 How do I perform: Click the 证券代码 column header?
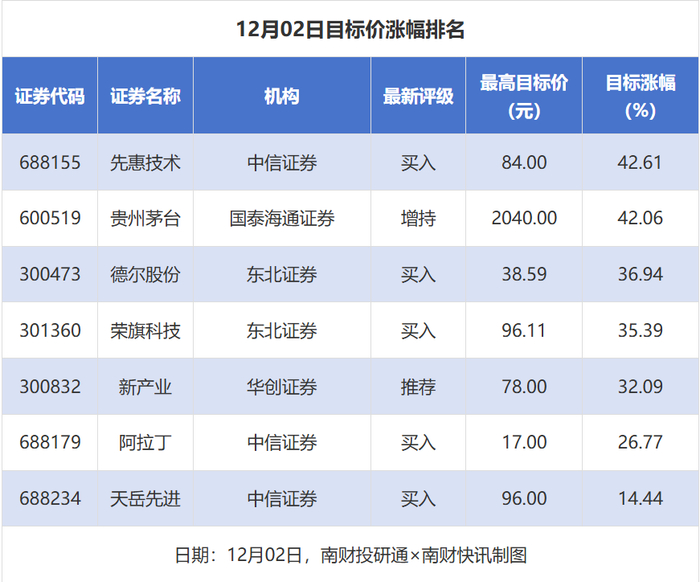50,96
